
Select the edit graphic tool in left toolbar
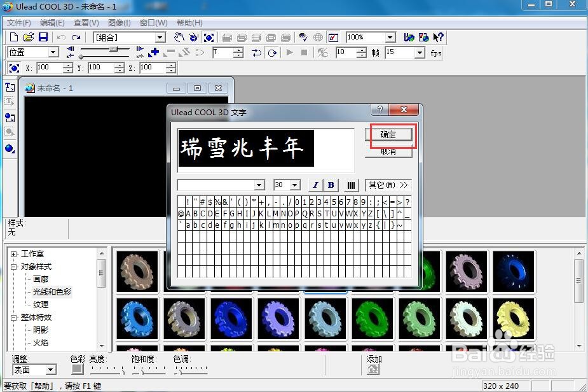click(x=10, y=132)
